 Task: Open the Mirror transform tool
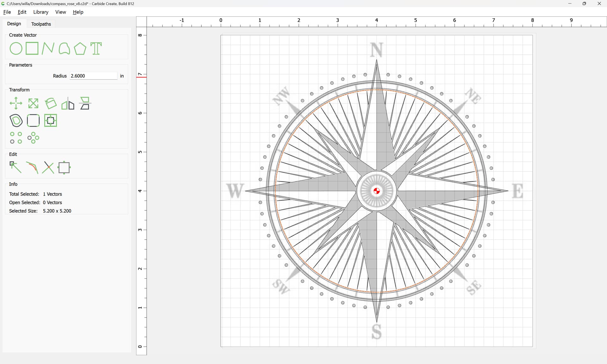[x=68, y=103]
